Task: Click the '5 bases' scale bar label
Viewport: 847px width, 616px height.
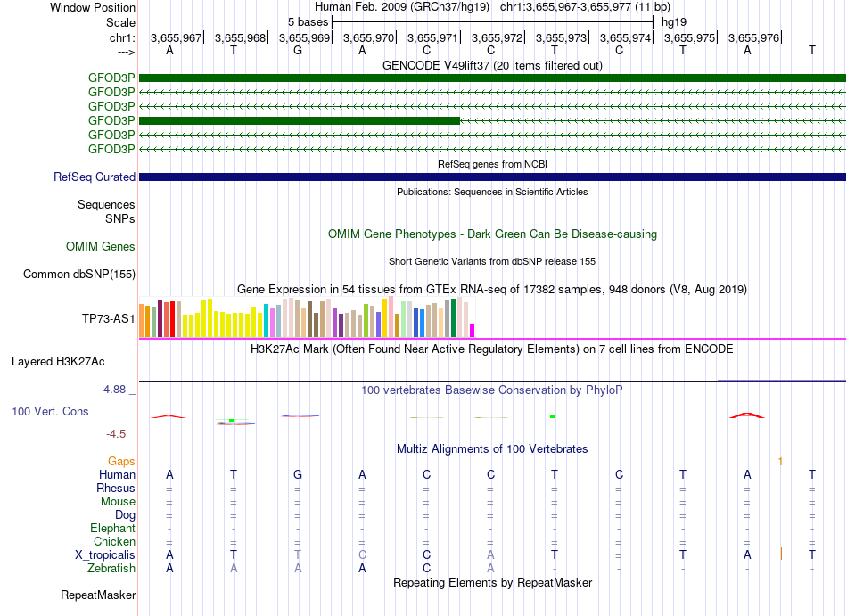Action: [308, 22]
